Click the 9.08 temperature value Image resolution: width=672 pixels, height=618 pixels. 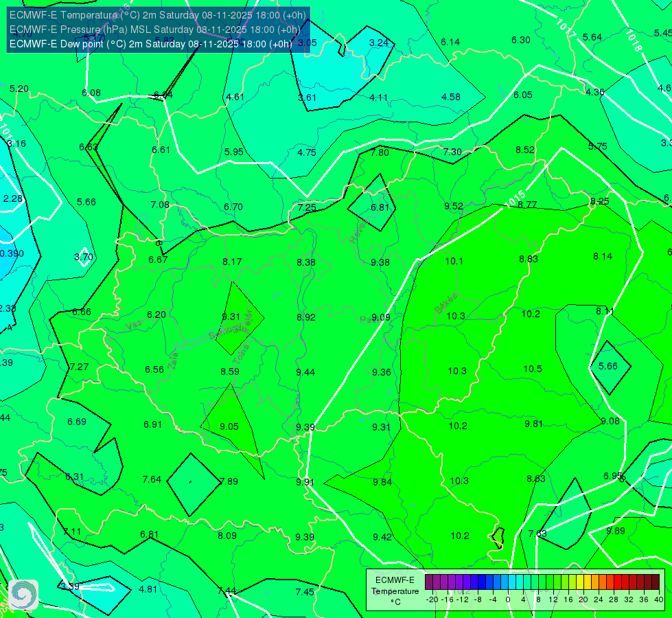pyautogui.click(x=610, y=421)
